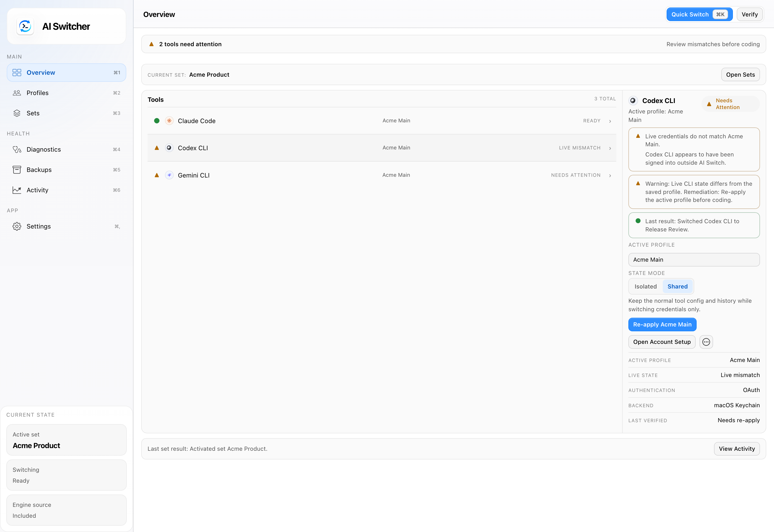The image size is (774, 532).
Task: Click the READY status on Claude Code row
Action: click(592, 121)
